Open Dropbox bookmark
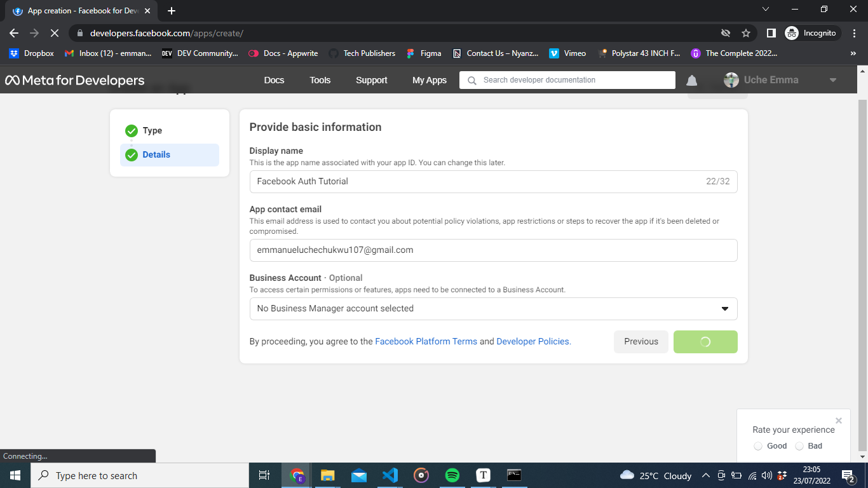Screen dimensions: 868x488 pyautogui.click(x=32, y=53)
